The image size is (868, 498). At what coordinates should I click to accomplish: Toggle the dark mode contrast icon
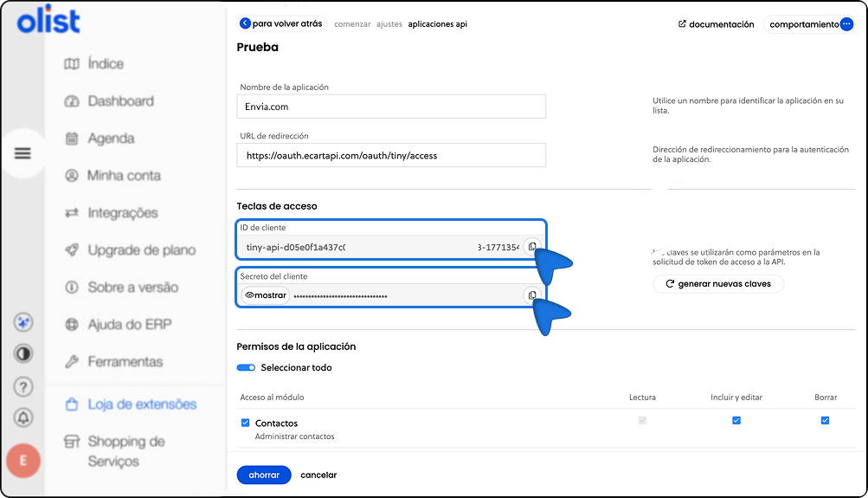pyautogui.click(x=24, y=354)
